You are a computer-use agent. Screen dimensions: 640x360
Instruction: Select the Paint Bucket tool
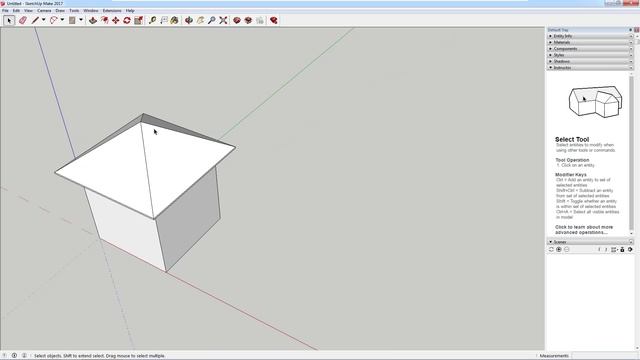coord(175,20)
